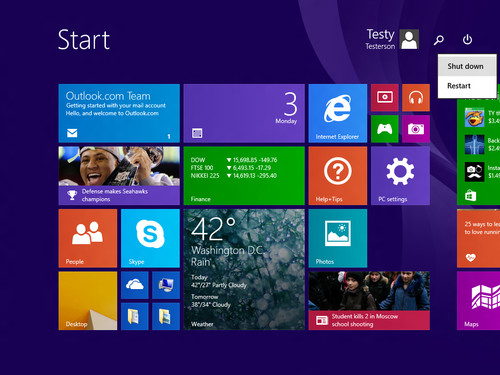The width and height of the screenshot is (500, 375).
Task: Open the People tile
Action: [x=88, y=238]
